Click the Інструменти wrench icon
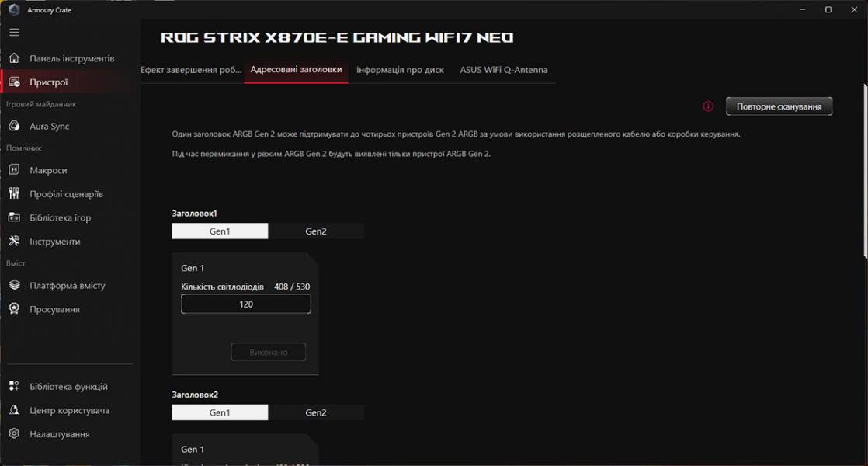The width and height of the screenshot is (868, 466). point(15,241)
